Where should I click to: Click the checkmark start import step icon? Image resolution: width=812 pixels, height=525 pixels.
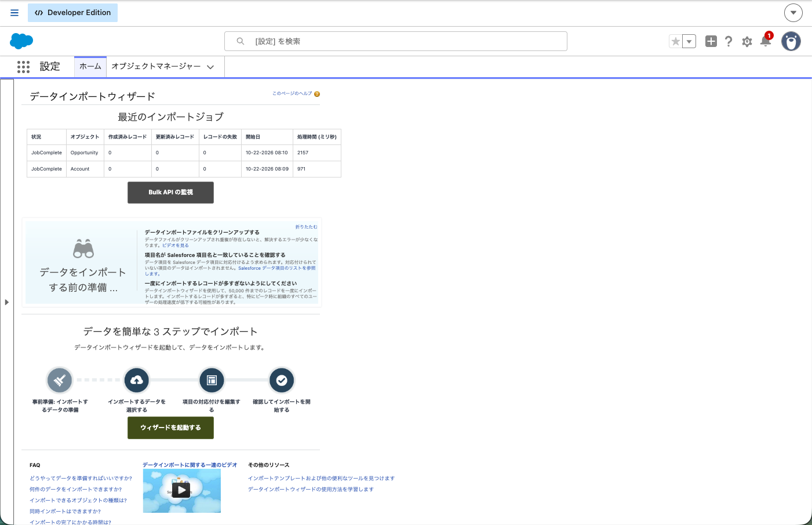tap(282, 381)
